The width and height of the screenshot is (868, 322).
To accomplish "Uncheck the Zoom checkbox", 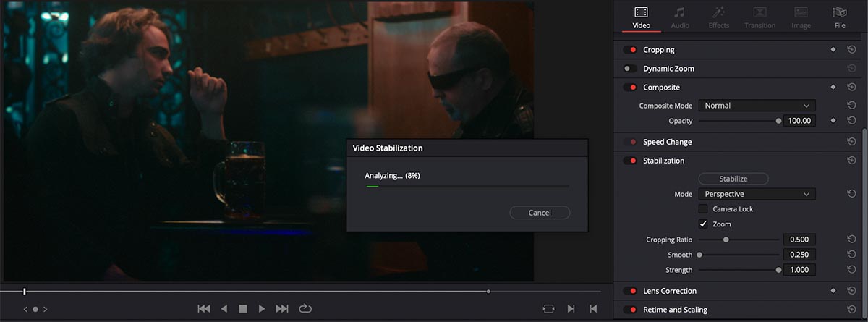I will click(703, 224).
